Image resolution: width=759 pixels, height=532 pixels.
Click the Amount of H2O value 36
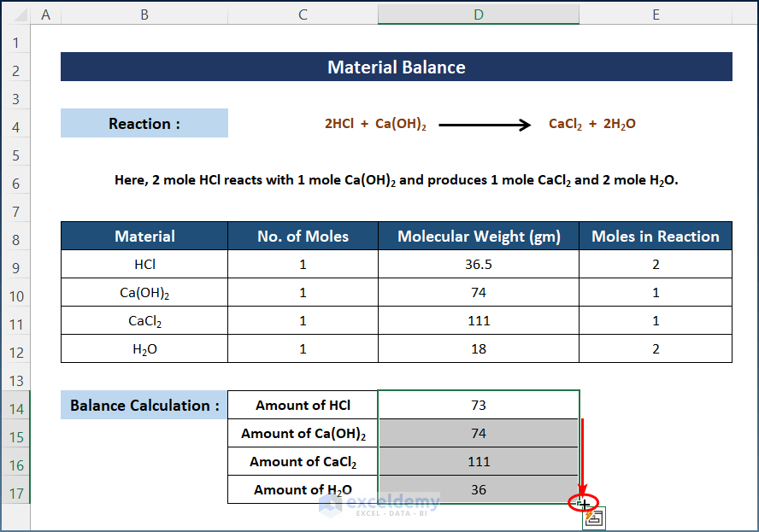click(478, 490)
